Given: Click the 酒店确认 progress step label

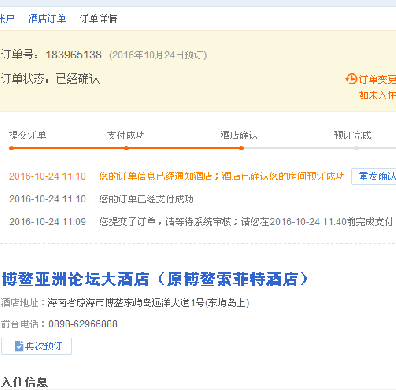Looking at the screenshot, I should [239, 135].
